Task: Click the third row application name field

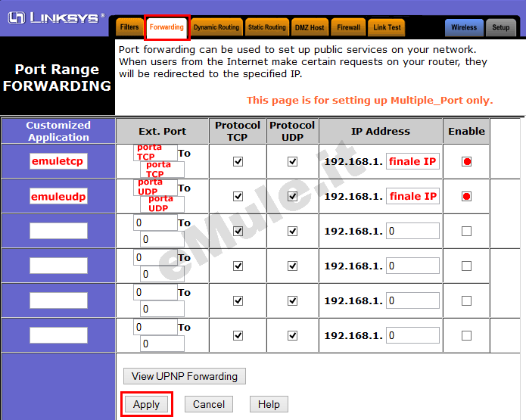Action: pyautogui.click(x=58, y=231)
